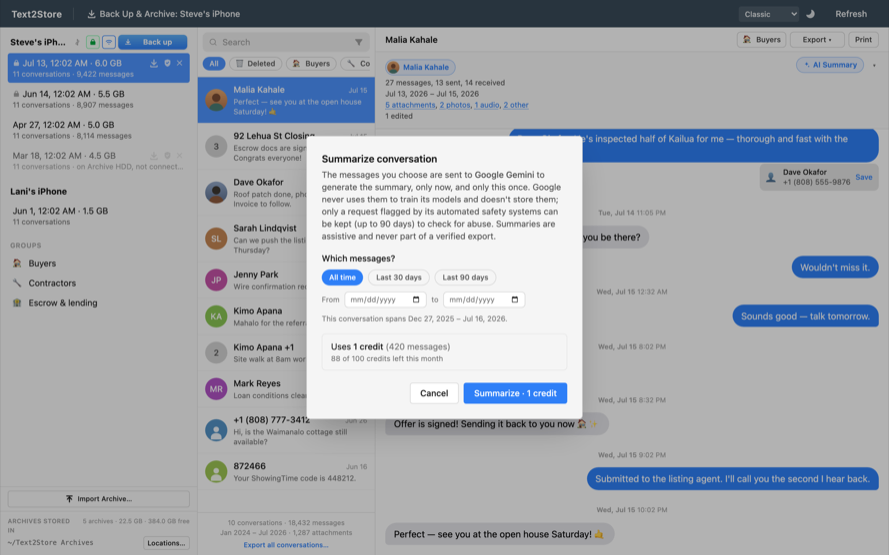
Task: Click the green lock encryption icon
Action: pyautogui.click(x=92, y=42)
